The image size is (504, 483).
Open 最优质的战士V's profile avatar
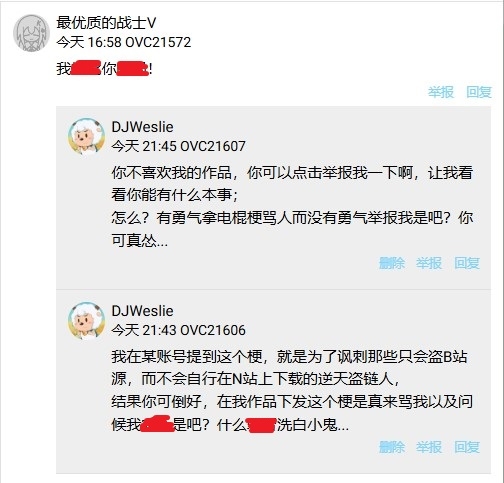(31, 33)
